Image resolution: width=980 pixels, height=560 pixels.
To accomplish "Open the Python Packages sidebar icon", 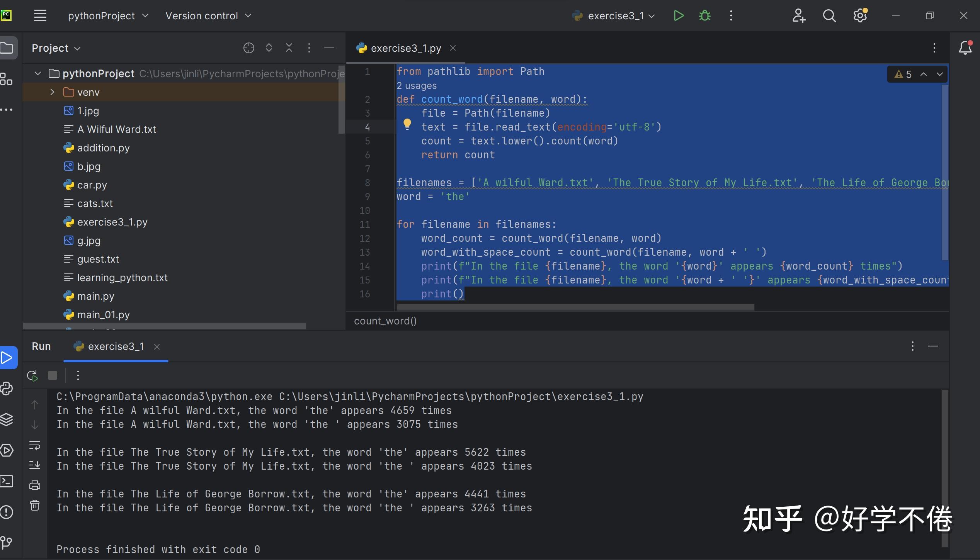I will 7,419.
